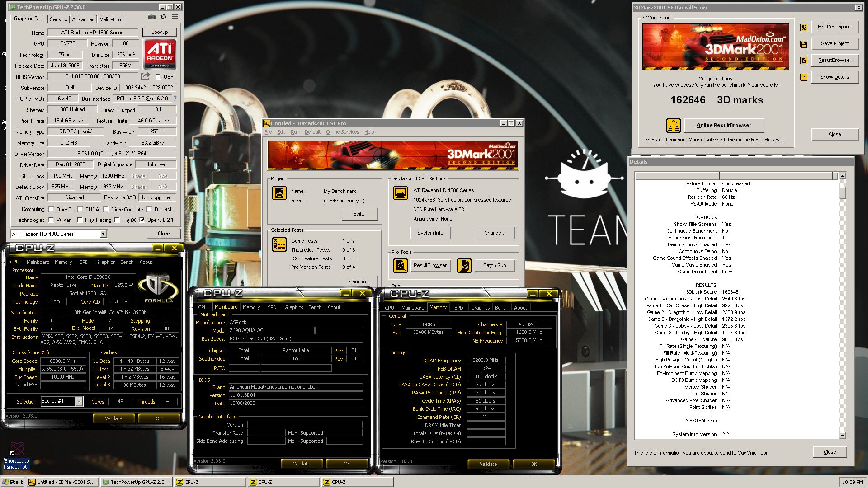Image resolution: width=868 pixels, height=488 pixels.
Task: Switch to the GPU-Z Sensors tab
Action: tap(58, 19)
